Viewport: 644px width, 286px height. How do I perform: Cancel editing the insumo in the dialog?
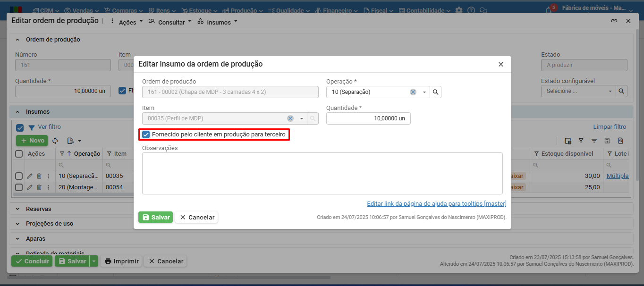point(196,217)
